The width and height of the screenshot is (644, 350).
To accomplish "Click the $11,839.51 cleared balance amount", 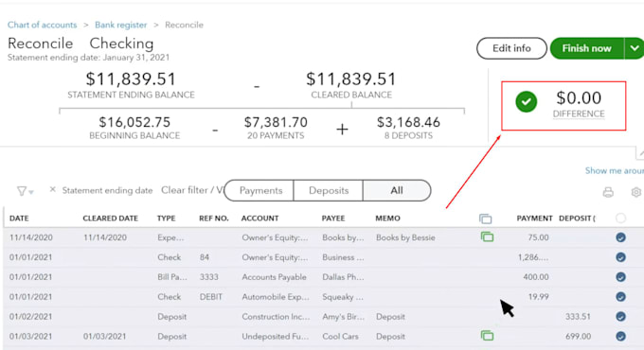I will (x=351, y=79).
